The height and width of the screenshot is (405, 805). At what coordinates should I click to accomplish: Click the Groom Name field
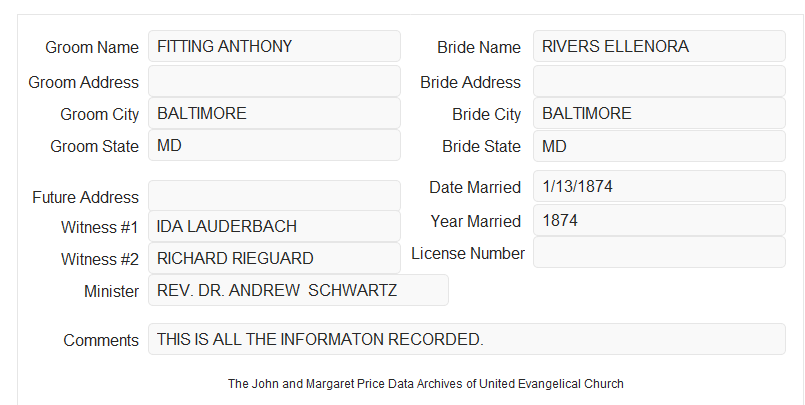pyautogui.click(x=274, y=46)
